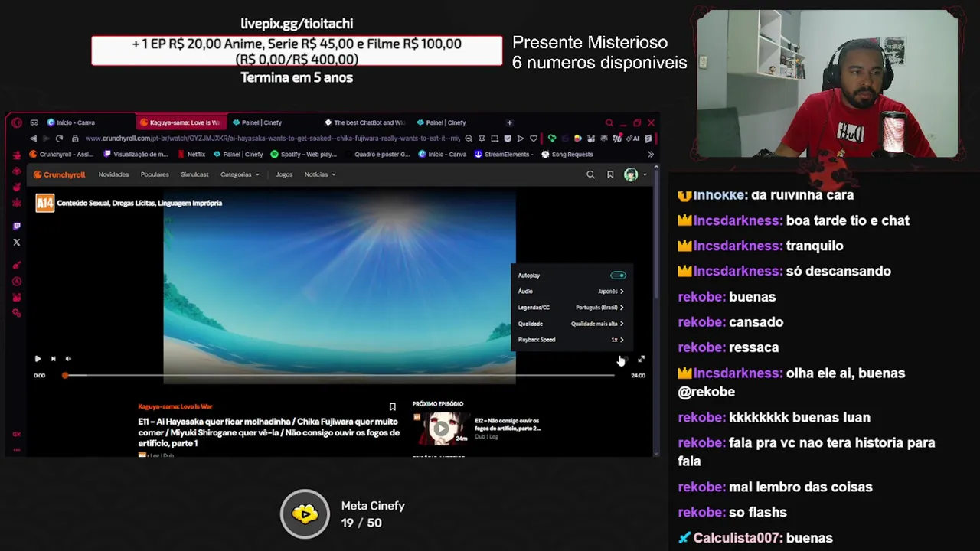
Task: Reload the current page
Action: pyautogui.click(x=59, y=139)
